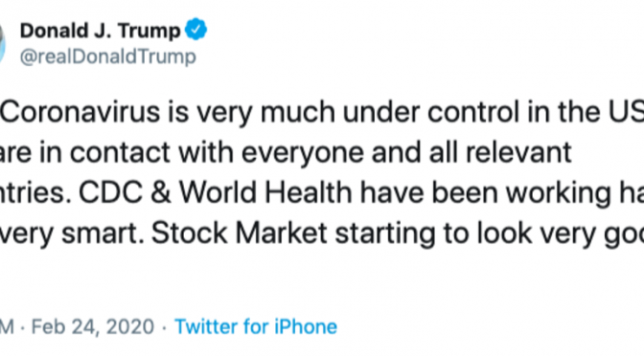The width and height of the screenshot is (644, 356).
Task: Click the word smart in the tweet
Action: [x=103, y=233]
